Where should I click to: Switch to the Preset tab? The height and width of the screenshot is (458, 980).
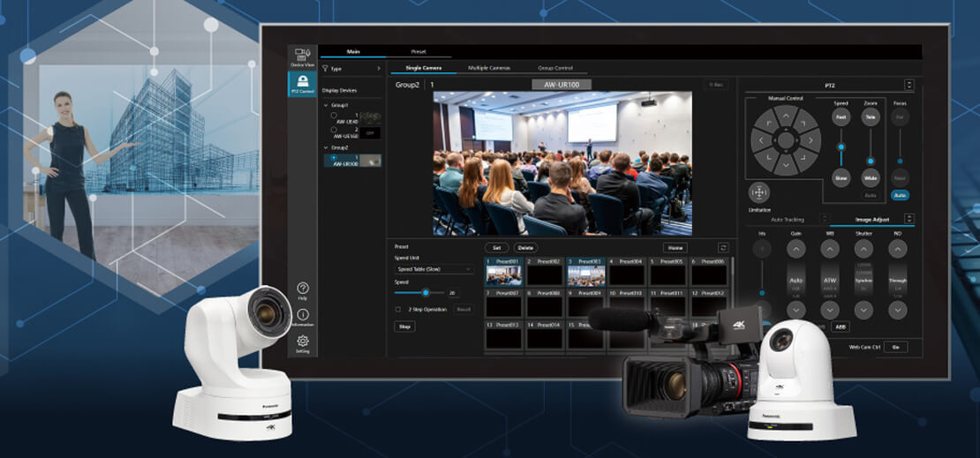point(418,52)
